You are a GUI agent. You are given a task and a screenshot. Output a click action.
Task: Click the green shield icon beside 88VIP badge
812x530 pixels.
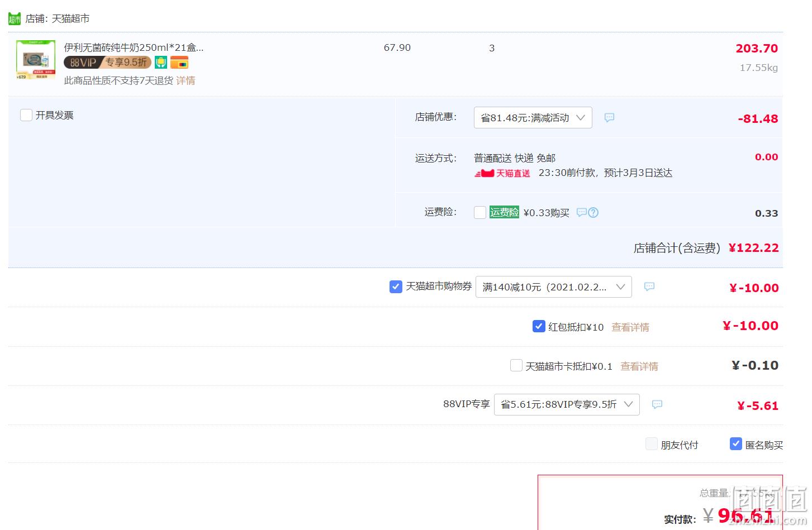click(x=161, y=63)
